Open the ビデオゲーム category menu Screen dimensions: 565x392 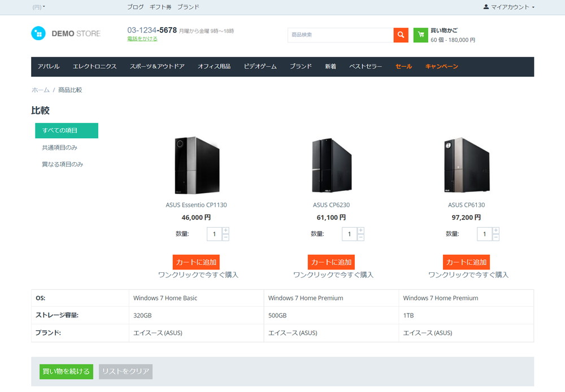click(x=260, y=66)
